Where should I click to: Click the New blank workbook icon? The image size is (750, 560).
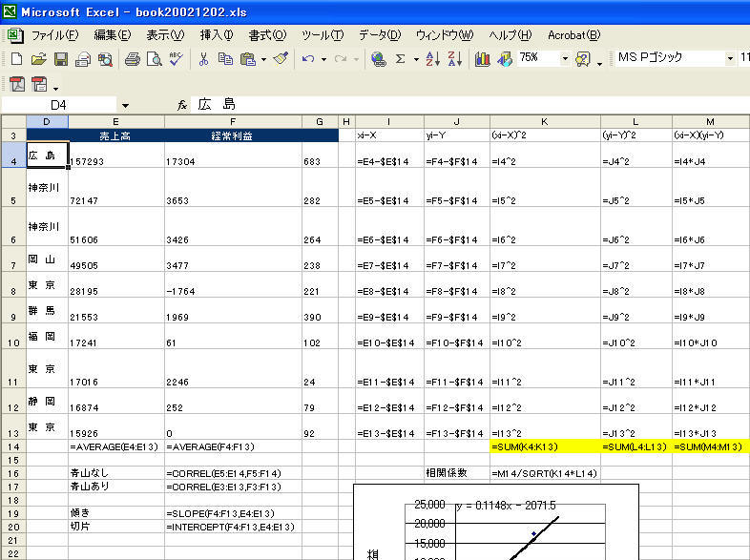(16, 59)
